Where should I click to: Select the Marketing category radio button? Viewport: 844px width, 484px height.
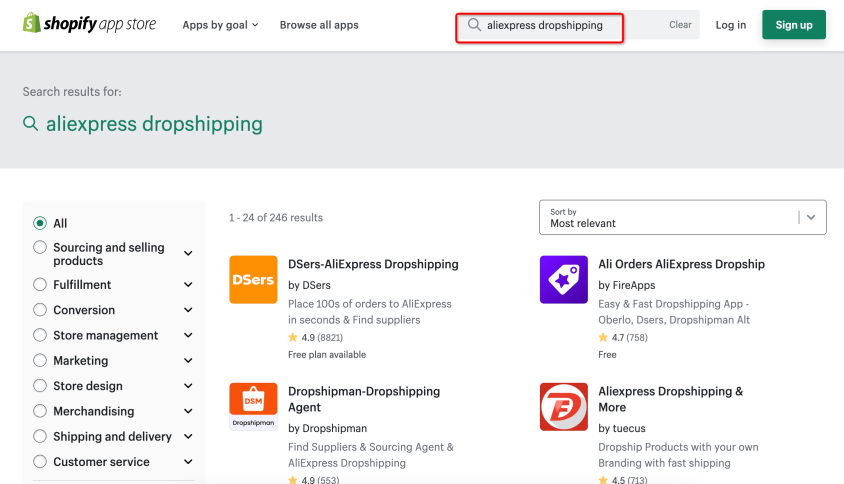tap(40, 360)
